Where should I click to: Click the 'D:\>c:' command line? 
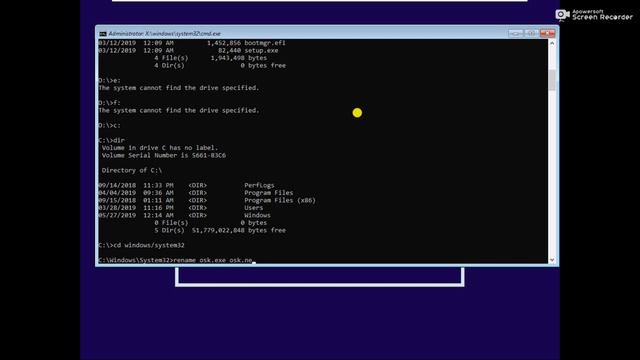[x=109, y=125]
